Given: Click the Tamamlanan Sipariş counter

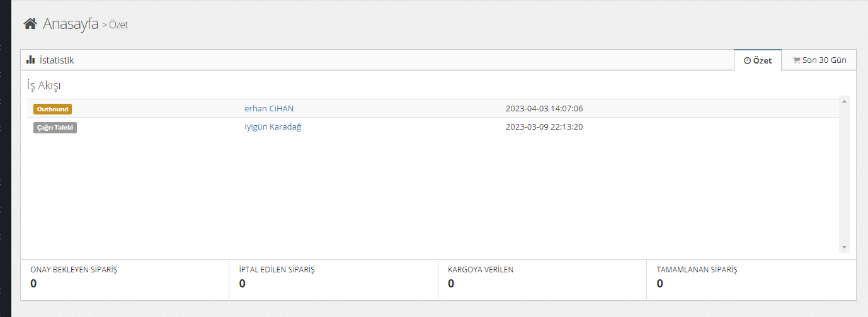Looking at the screenshot, I should 660,283.
